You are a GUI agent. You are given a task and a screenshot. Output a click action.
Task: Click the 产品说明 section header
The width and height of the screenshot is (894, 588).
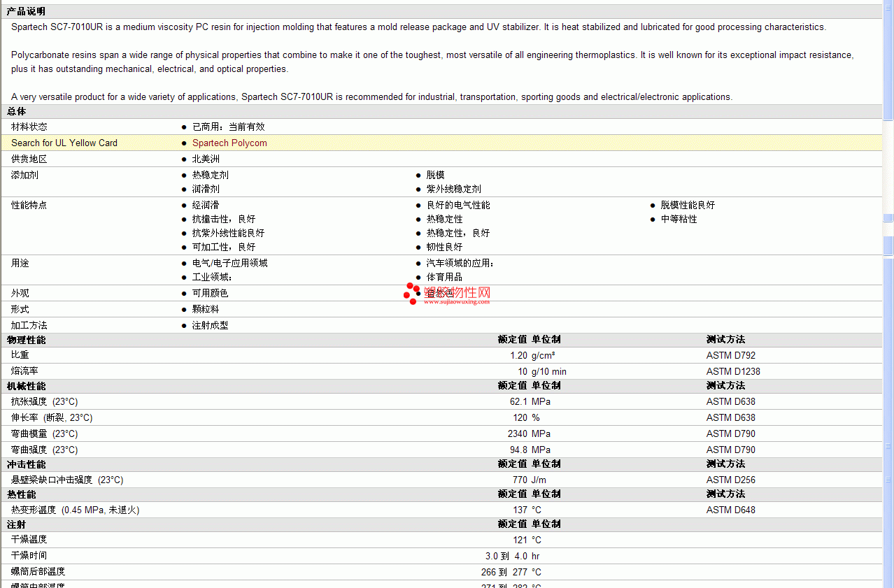click(x=26, y=11)
